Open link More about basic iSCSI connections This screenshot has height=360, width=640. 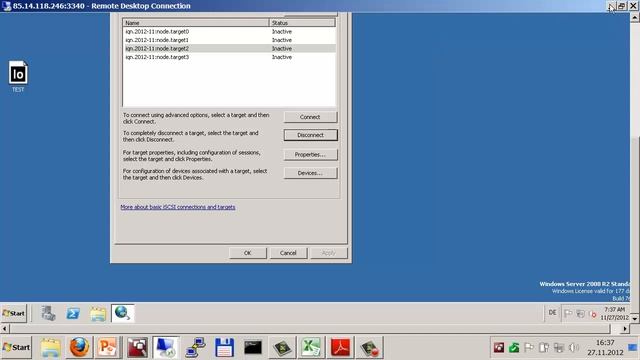pyautogui.click(x=178, y=207)
